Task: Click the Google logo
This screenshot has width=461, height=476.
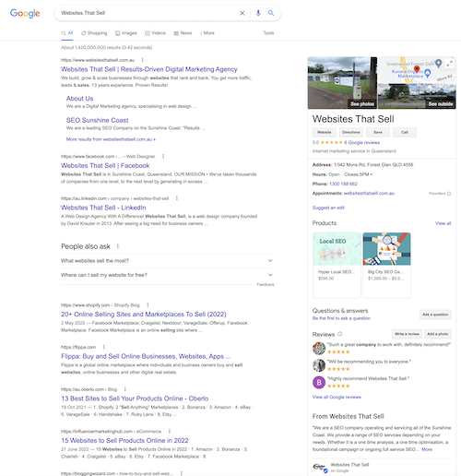Action: coord(25,13)
